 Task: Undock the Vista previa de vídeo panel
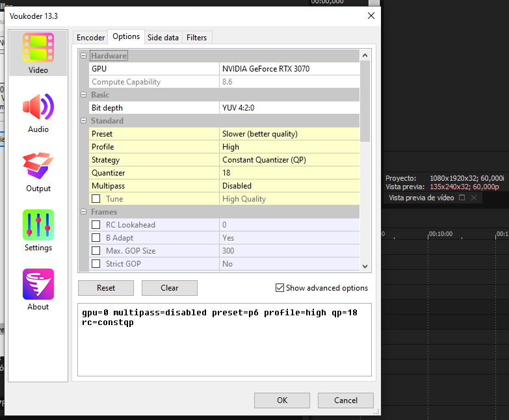(462, 198)
